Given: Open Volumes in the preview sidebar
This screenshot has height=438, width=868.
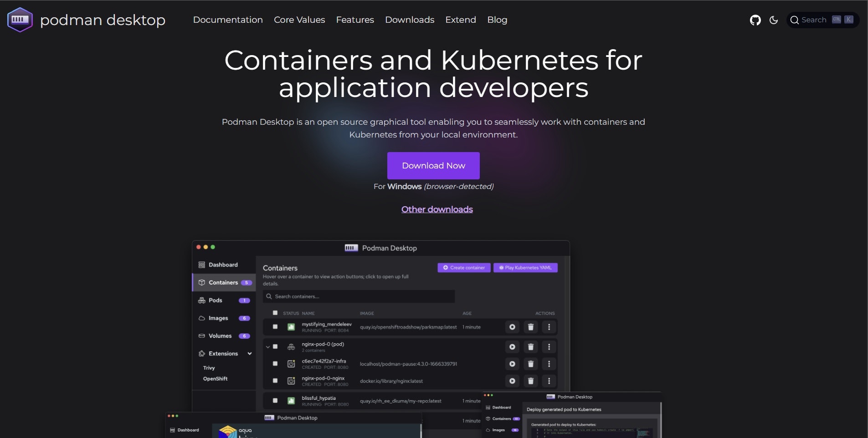Looking at the screenshot, I should [224, 336].
